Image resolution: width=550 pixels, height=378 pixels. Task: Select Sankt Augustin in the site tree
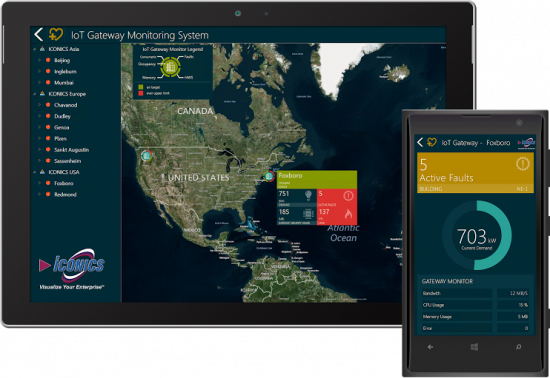coord(72,150)
